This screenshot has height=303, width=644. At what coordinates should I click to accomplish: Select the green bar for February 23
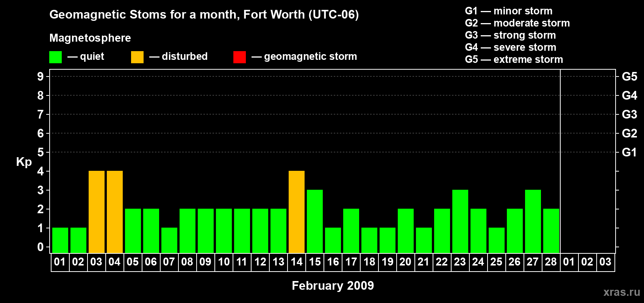coord(460,221)
